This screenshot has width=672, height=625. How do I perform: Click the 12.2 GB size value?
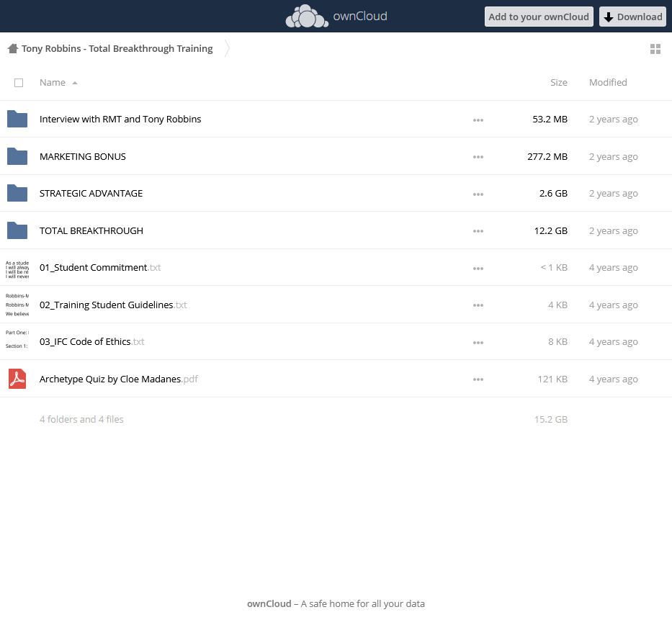pyautogui.click(x=551, y=230)
